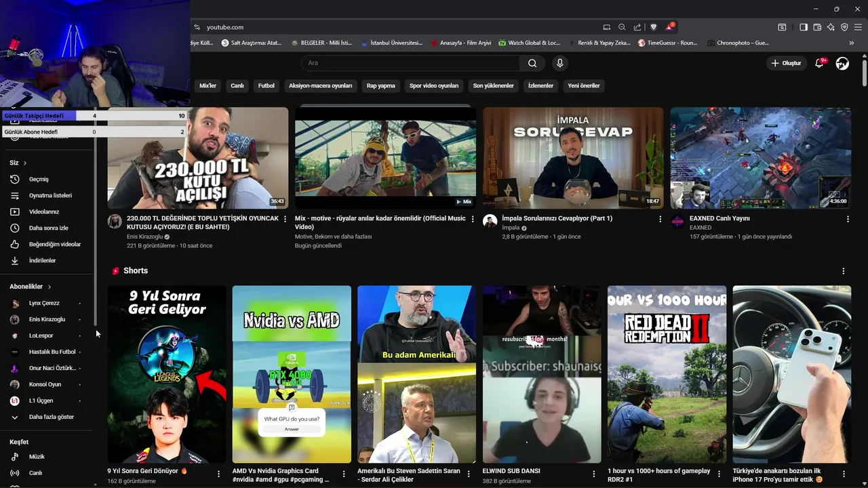
Task: Open TimeGuessr bookmark in bookmarks bar
Action: tap(667, 43)
